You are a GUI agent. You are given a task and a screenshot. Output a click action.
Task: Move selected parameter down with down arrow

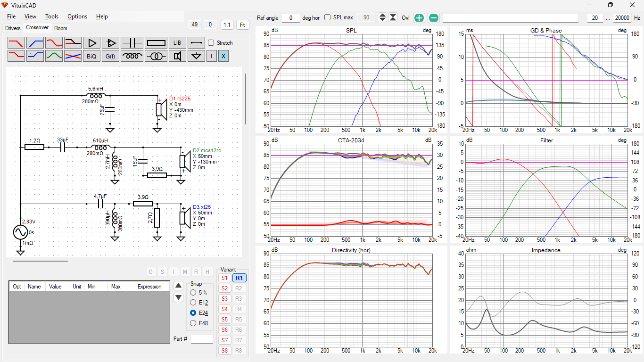point(178,297)
